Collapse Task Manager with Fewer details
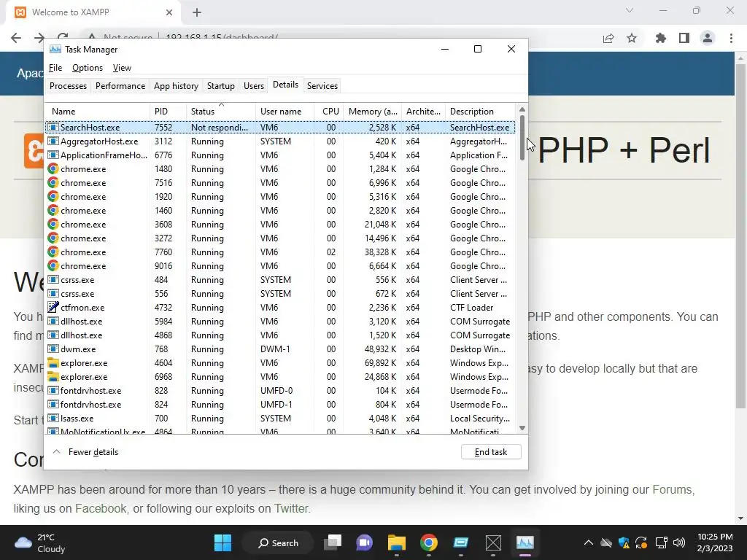 [x=85, y=452]
